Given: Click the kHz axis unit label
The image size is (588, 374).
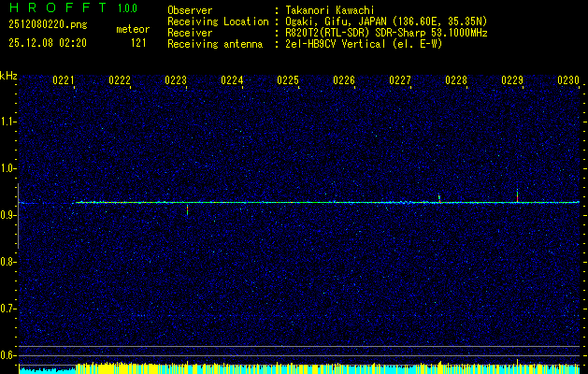Looking at the screenshot, I should pyautogui.click(x=8, y=76).
